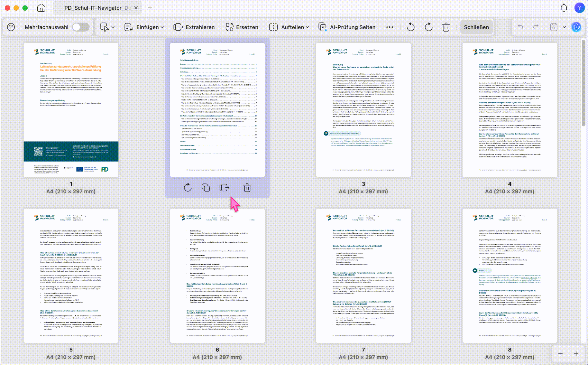Select page 4 thumbnail
This screenshot has width=588, height=365.
pyautogui.click(x=510, y=110)
